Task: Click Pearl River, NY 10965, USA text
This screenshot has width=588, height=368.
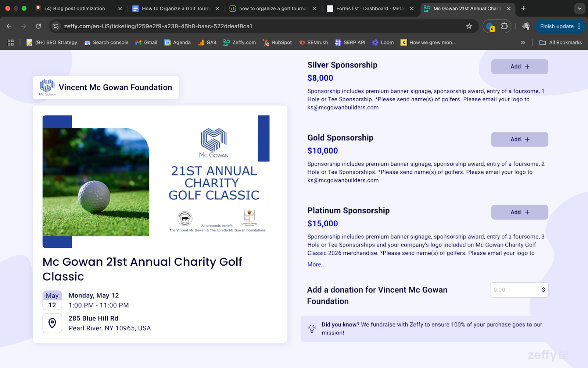Action: (x=110, y=328)
